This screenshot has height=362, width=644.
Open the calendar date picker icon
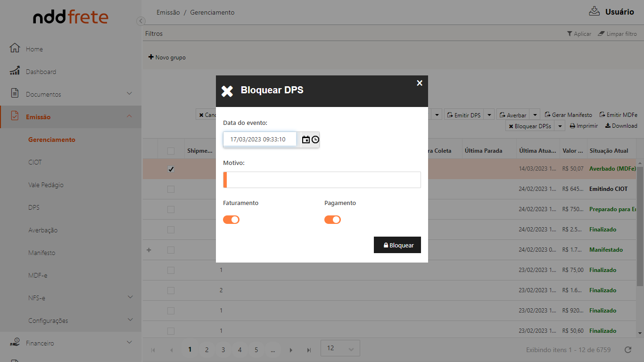click(306, 140)
